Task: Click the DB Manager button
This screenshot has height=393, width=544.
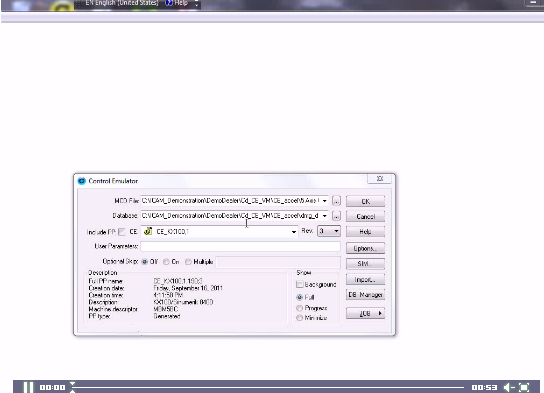Action: 365,294
